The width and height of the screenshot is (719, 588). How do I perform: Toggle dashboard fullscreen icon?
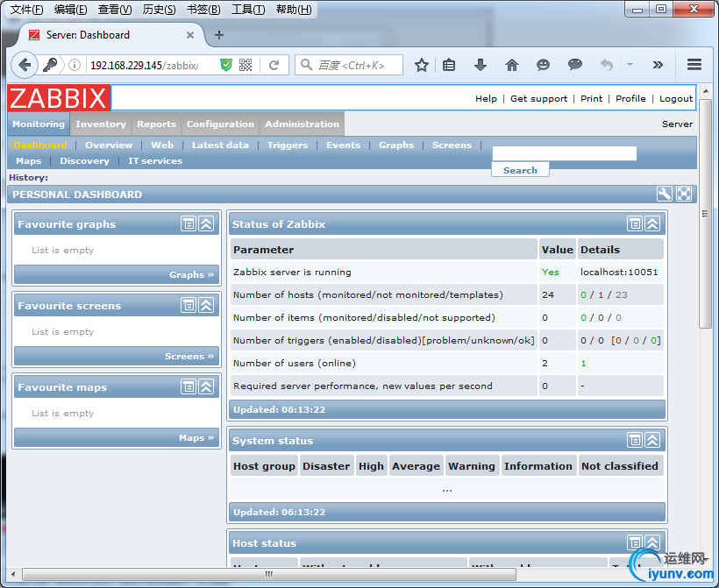(684, 195)
